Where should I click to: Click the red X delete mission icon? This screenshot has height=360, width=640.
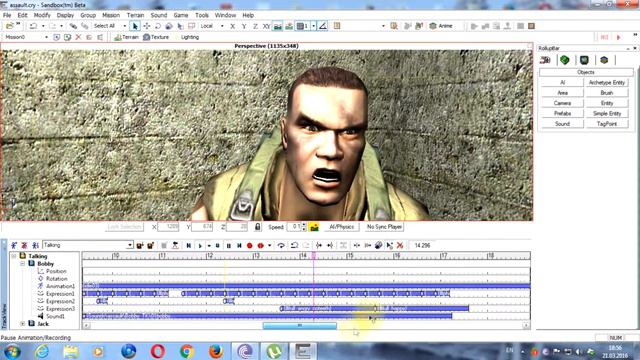tap(78, 37)
